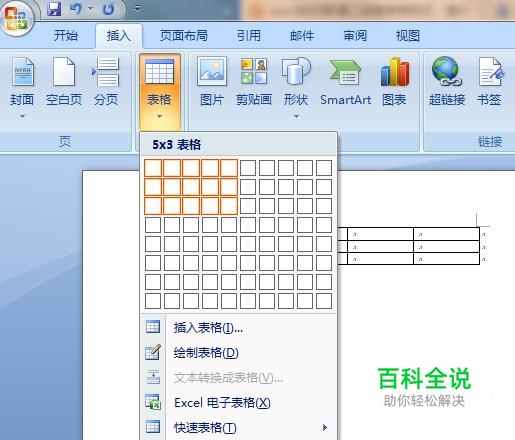Screen dimensions: 515x440
Task: Open the undo history dropdown arrow
Action: tap(90, 9)
